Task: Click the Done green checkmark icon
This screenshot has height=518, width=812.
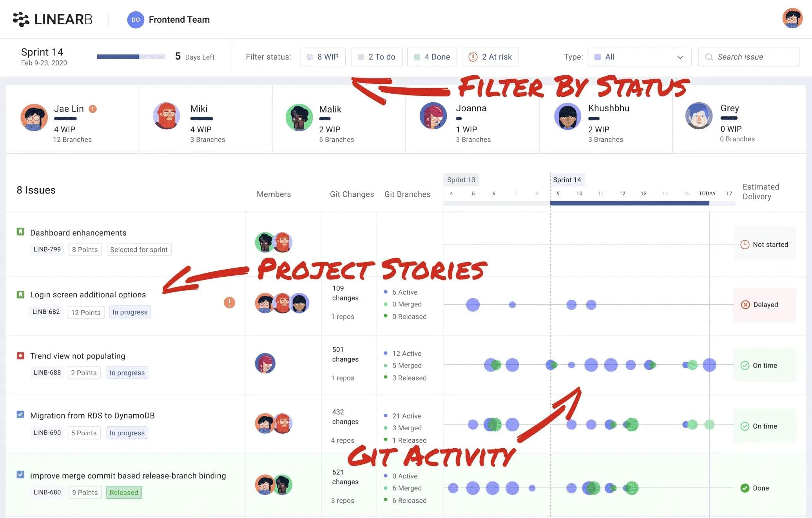Action: coord(745,488)
